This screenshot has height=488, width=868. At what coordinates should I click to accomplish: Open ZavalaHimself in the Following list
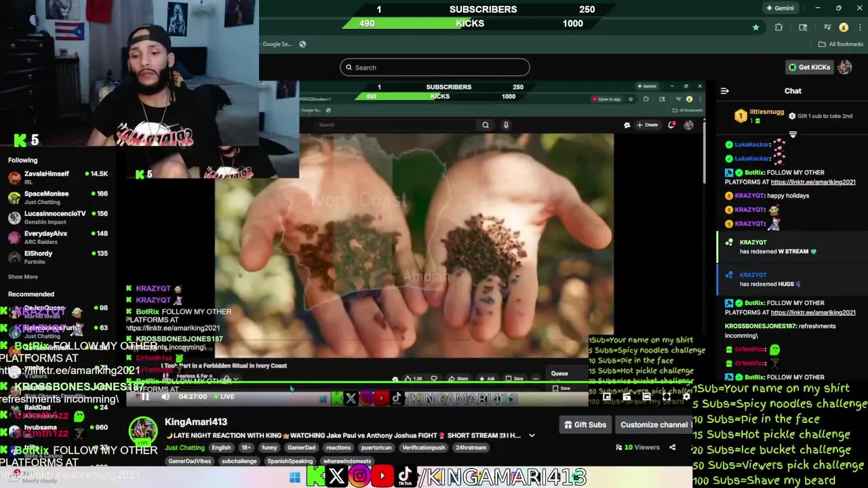tap(58, 178)
